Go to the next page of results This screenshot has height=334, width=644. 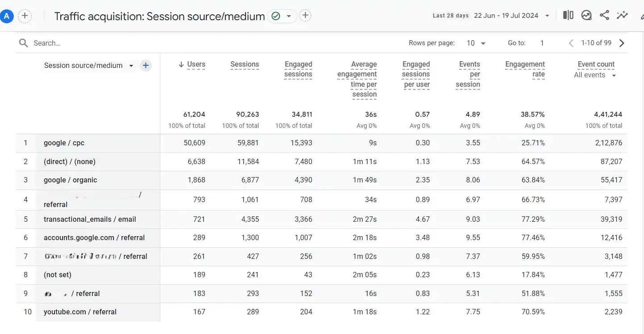622,42
